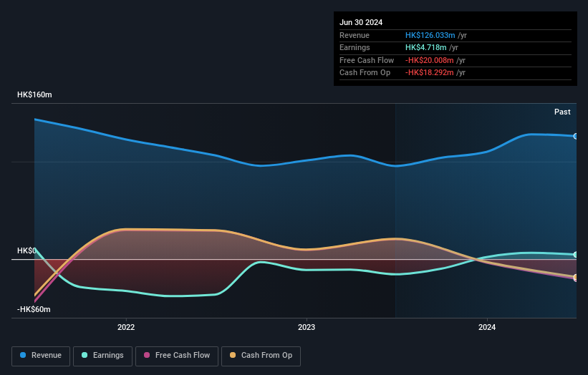Click the HK$126.033m revenue value
The height and width of the screenshot is (375, 588).
pos(430,35)
